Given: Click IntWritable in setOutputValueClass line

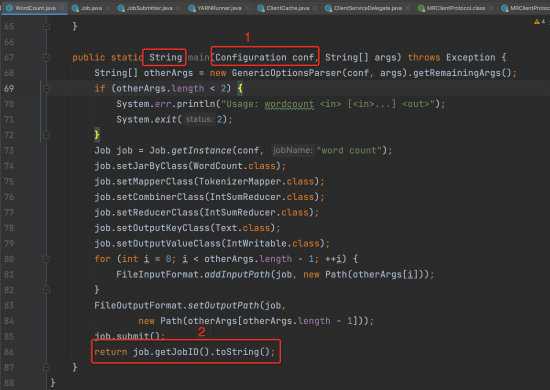Looking at the screenshot, I should point(256,243).
